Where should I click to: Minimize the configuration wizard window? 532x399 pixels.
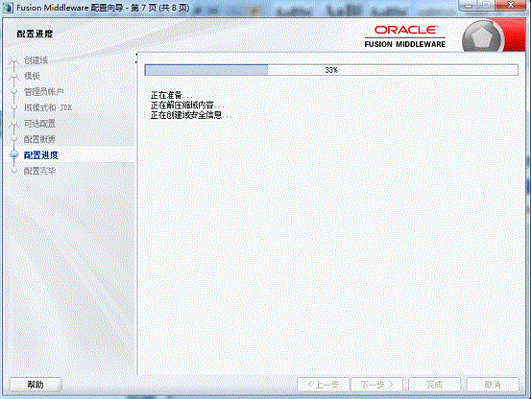tap(469, 5)
